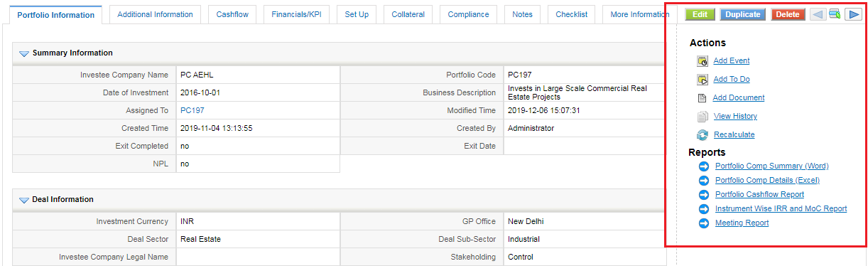The image size is (868, 266).
Task: Click the record list jump icon
Action: (835, 14)
